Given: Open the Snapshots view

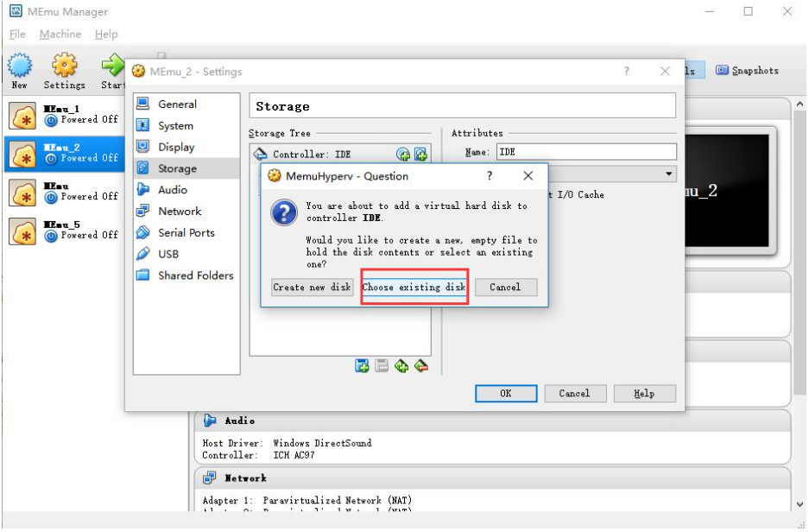Looking at the screenshot, I should pos(747,71).
